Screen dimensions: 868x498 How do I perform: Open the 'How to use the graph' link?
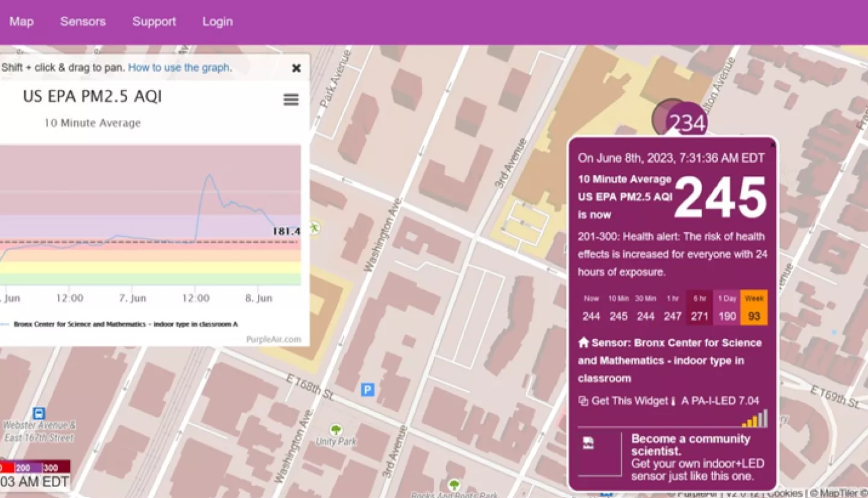coord(178,68)
